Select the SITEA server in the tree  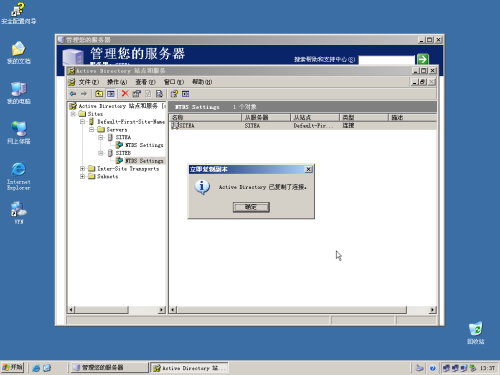pos(123,137)
